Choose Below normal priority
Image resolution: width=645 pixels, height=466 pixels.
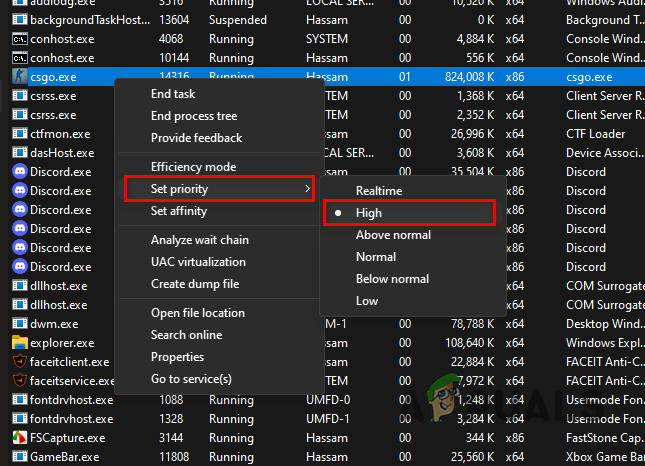392,279
